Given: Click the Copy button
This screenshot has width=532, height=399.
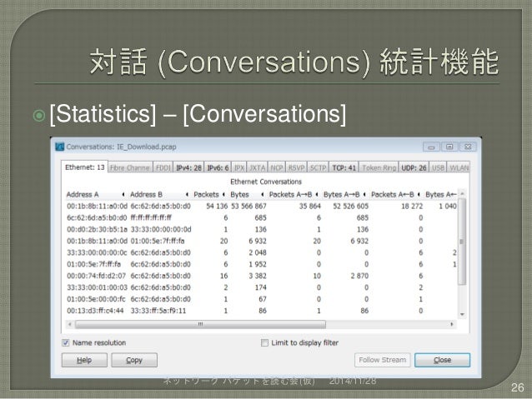Looking at the screenshot, I should click(x=133, y=360).
